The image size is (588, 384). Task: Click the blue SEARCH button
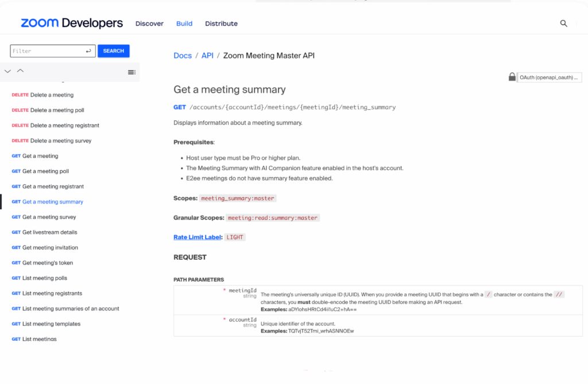tap(114, 51)
